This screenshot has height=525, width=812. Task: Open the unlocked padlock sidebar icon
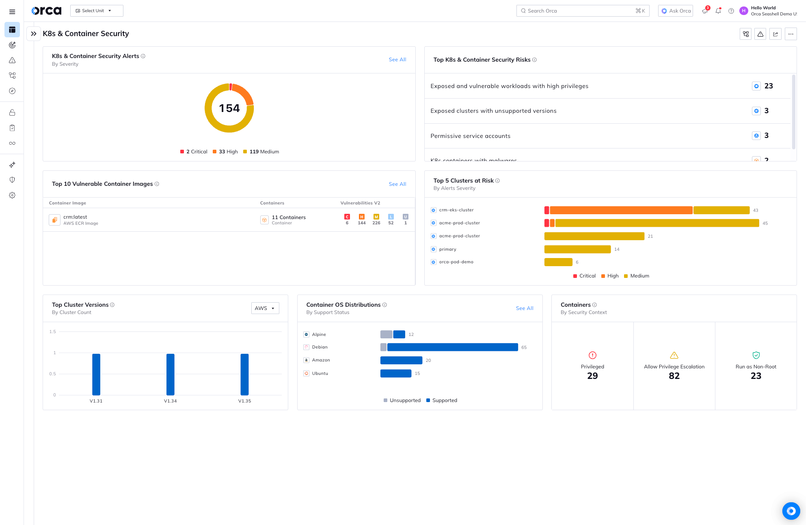point(12,112)
